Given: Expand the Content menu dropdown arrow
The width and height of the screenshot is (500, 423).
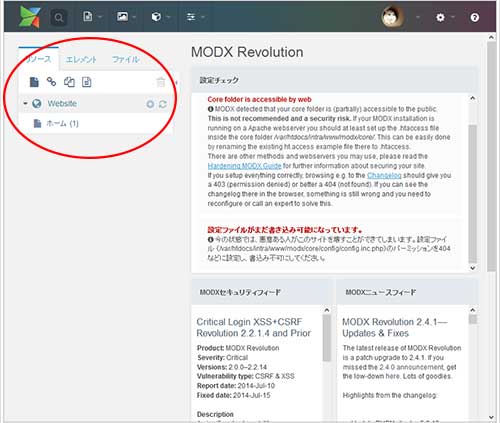Looking at the screenshot, I should [x=100, y=17].
